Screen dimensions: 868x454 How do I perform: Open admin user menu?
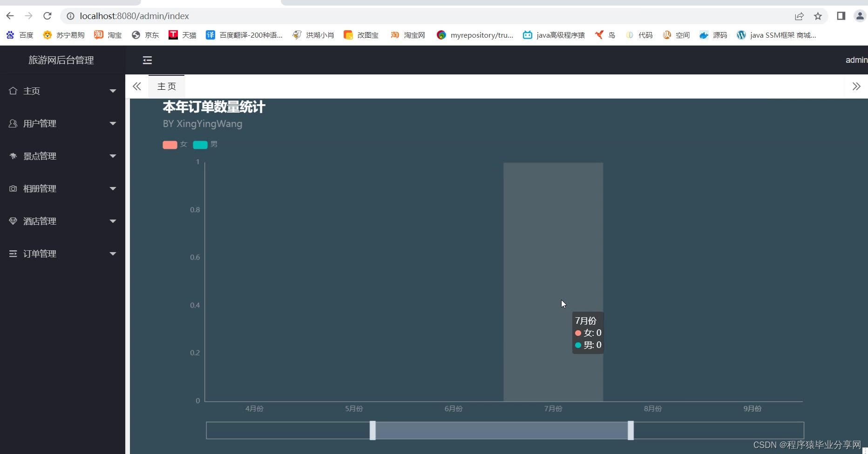tap(856, 60)
